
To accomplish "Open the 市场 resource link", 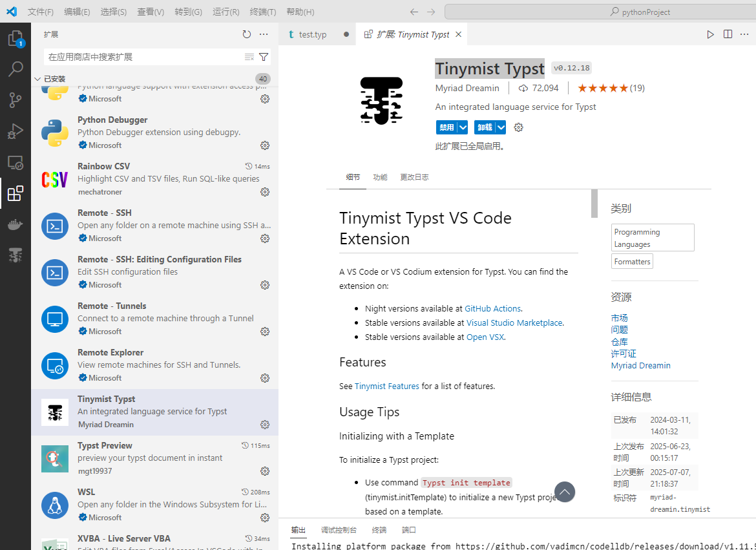I will point(619,318).
